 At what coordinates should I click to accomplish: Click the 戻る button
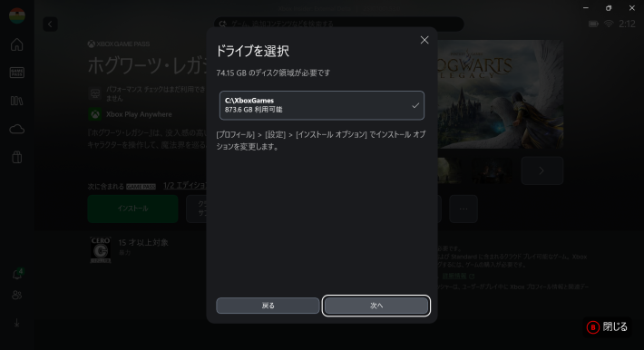(x=268, y=306)
